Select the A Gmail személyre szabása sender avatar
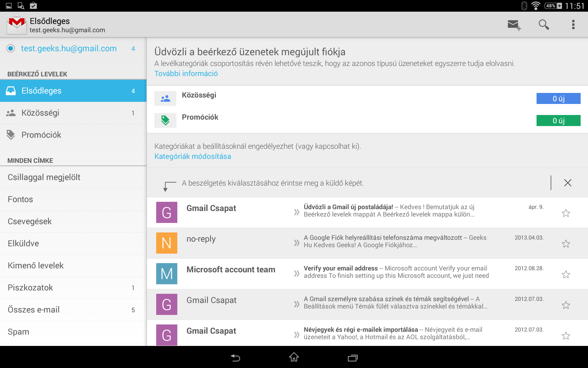 click(167, 304)
